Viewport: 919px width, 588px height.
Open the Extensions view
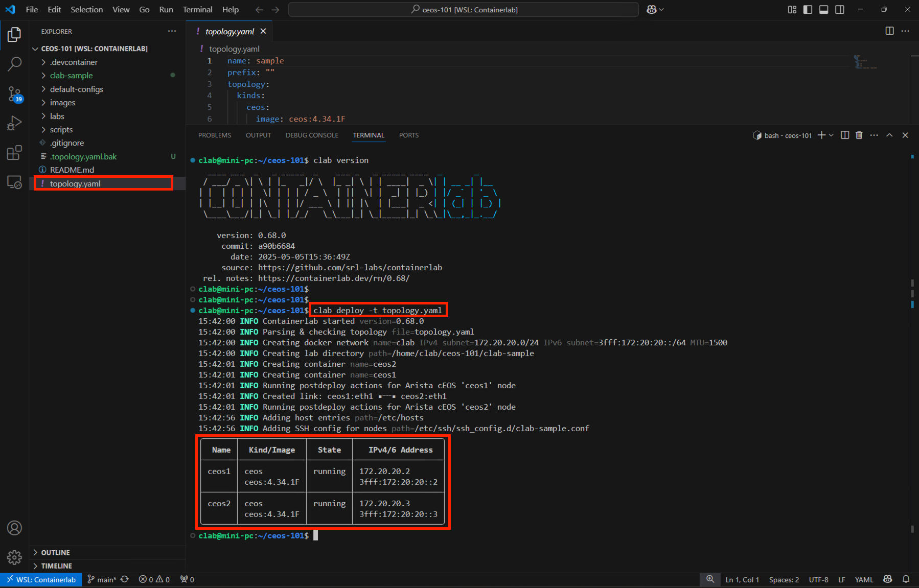(x=15, y=152)
